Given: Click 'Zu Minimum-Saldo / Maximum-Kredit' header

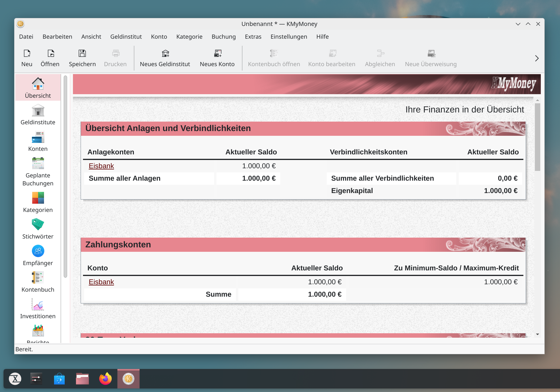Looking at the screenshot, I should pos(456,268).
